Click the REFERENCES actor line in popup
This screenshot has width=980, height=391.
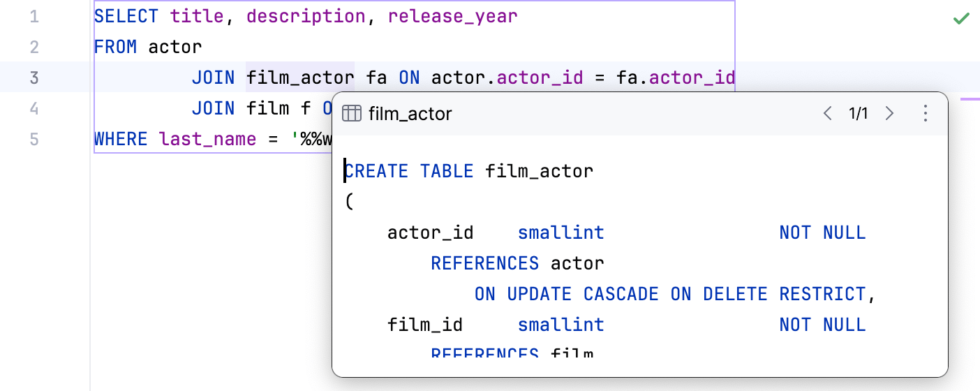point(517,263)
